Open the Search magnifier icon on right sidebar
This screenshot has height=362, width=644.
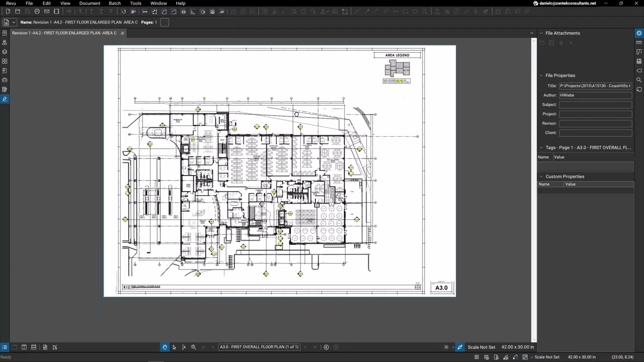click(639, 80)
